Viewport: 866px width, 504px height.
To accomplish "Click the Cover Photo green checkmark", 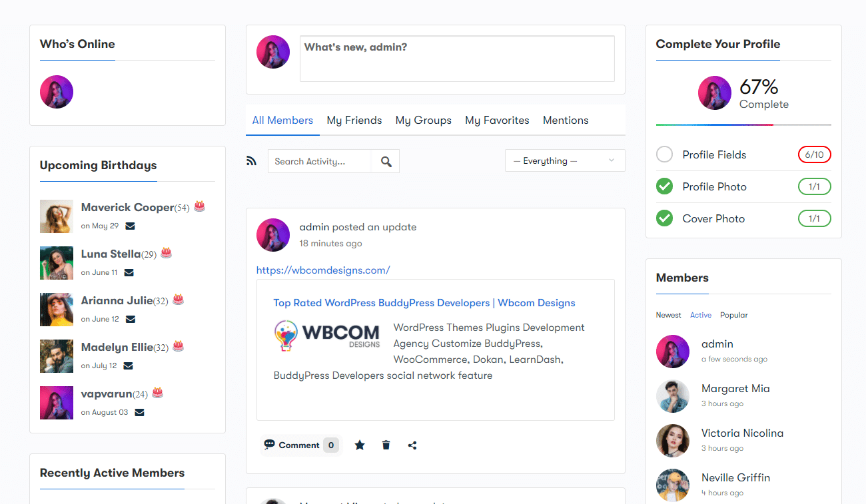I will (664, 218).
